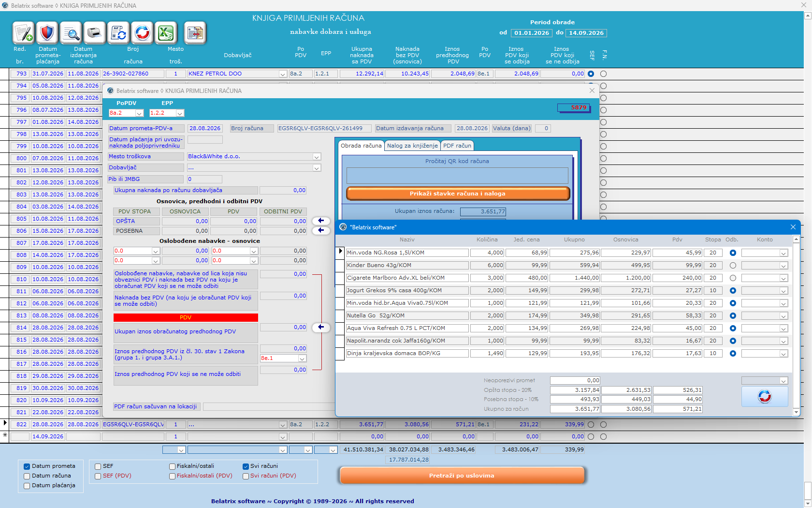Toggle Odb. radio for Nutella Go 52g
This screenshot has height=508, width=812.
pyautogui.click(x=733, y=316)
